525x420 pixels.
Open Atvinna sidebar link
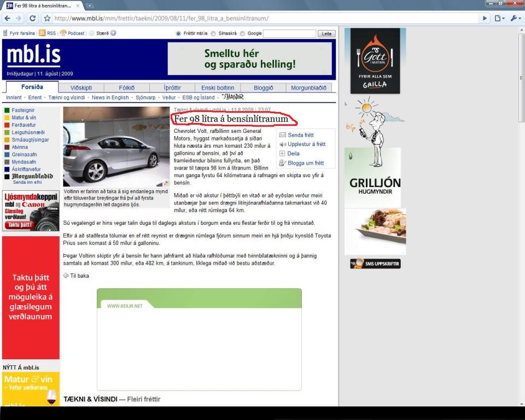point(20,147)
